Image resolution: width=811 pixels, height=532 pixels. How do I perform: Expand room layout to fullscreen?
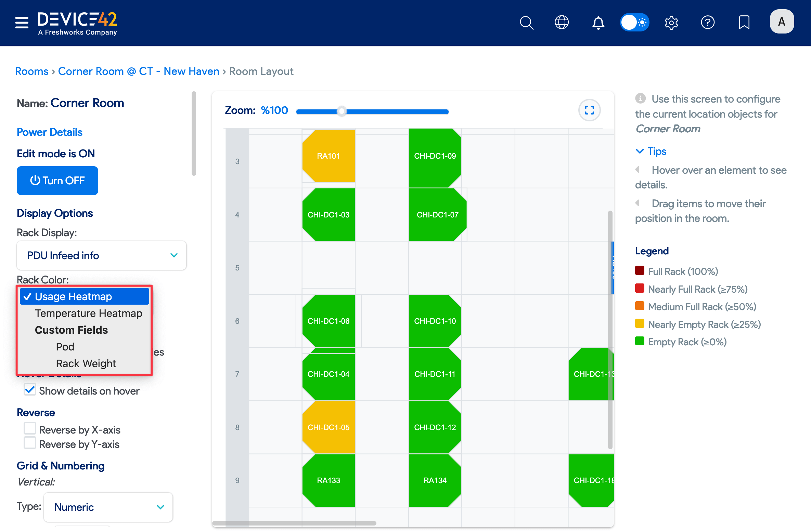pos(589,110)
